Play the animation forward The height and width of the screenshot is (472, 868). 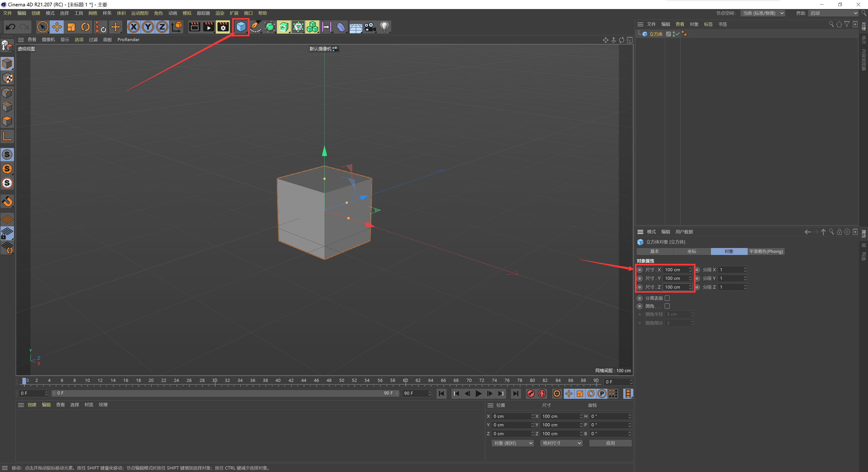pos(479,393)
